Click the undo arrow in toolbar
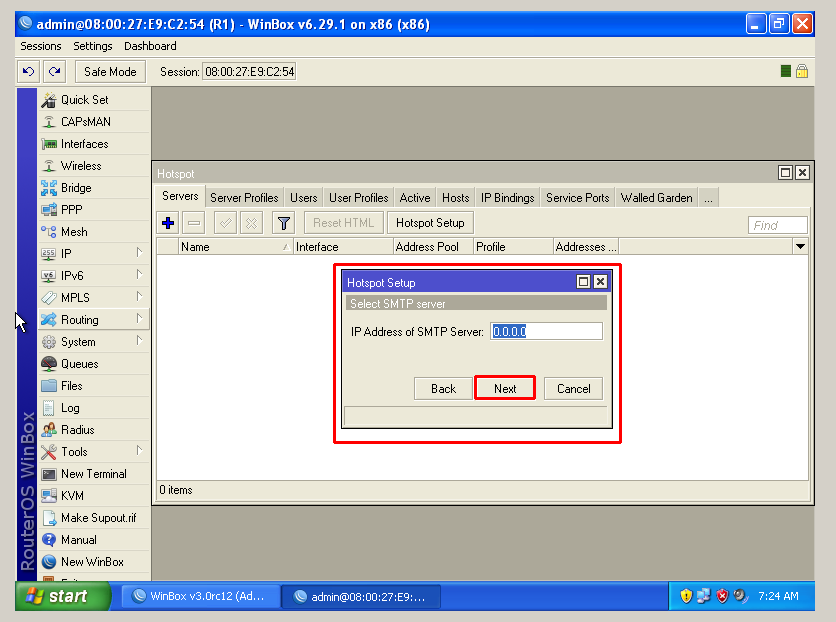 click(28, 71)
